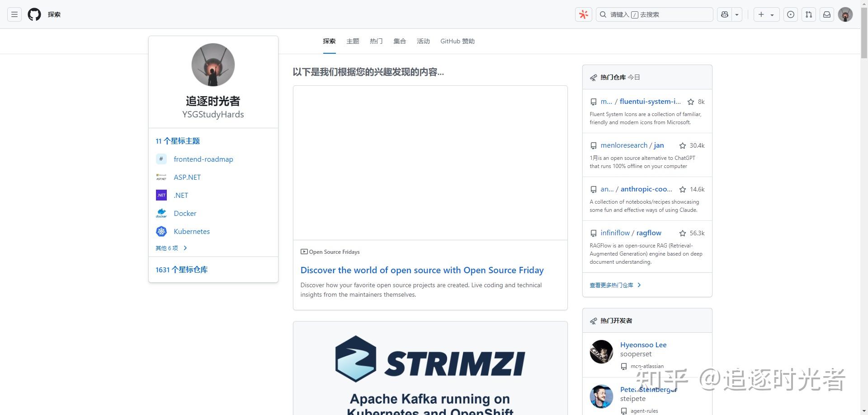The height and width of the screenshot is (415, 868).
Task: Click the ASP.NET topic icon in the sidebar
Action: [x=161, y=177]
